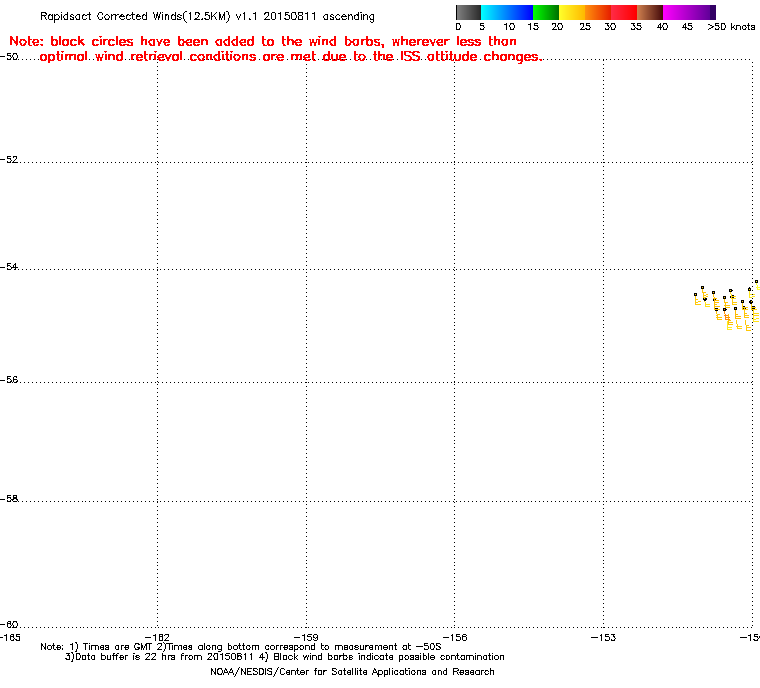Click the latitude label -58
Image resolution: width=760 pixels, height=688 pixels.
pos(10,498)
